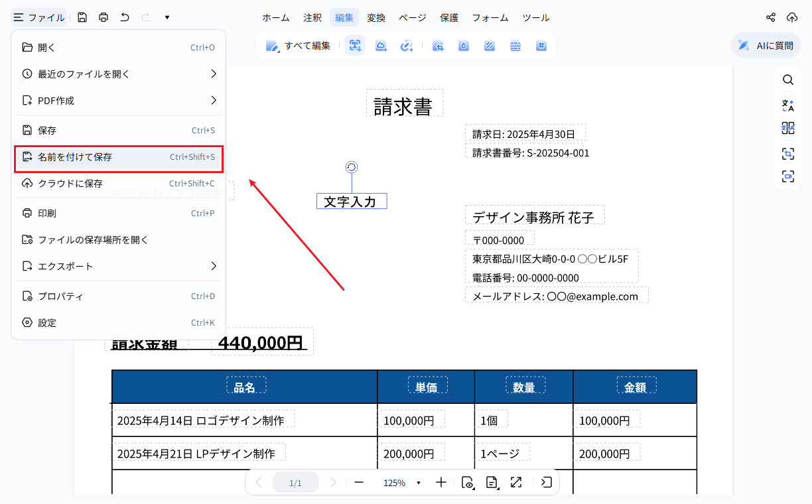Image resolution: width=812 pixels, height=504 pixels.
Task: Click the page layout document icon
Action: [x=492, y=482]
